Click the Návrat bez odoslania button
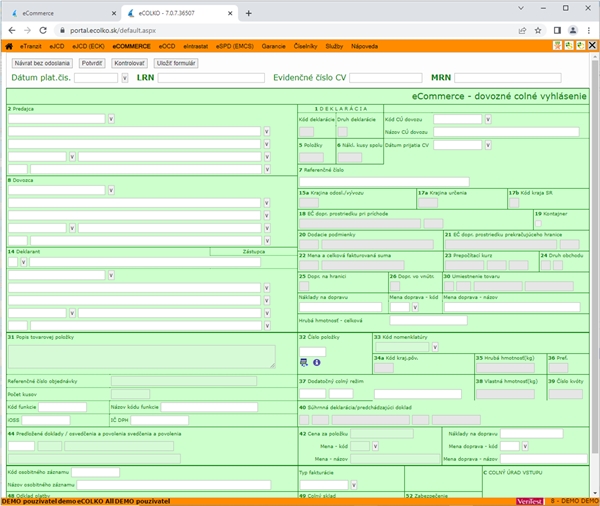The width and height of the screenshot is (600, 506). 42,63
